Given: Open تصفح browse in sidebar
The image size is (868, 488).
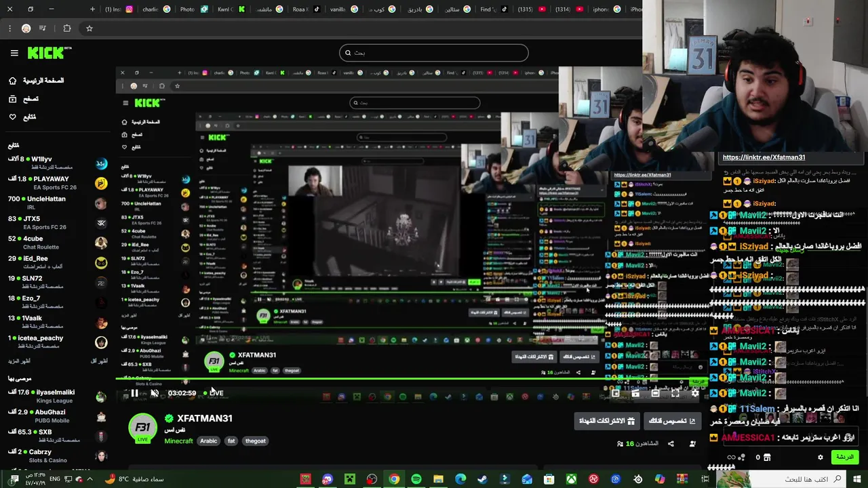Looking at the screenshot, I should click(24, 99).
